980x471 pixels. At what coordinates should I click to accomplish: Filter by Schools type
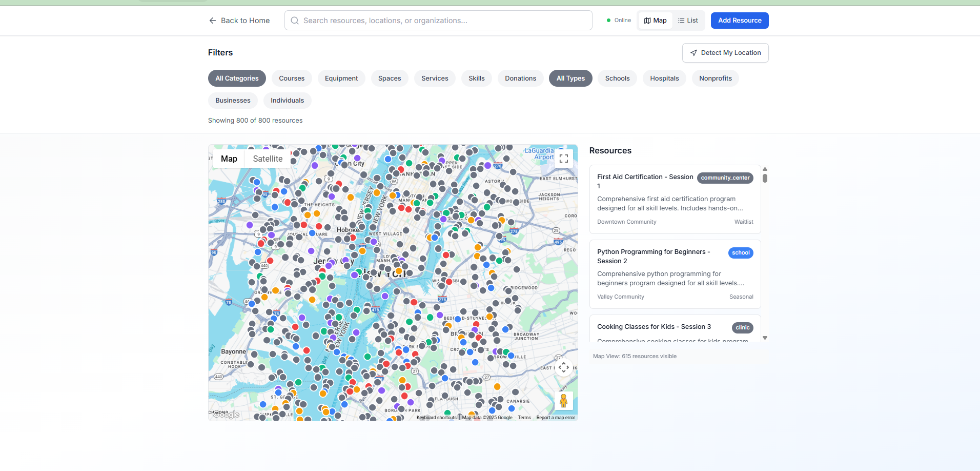[617, 78]
